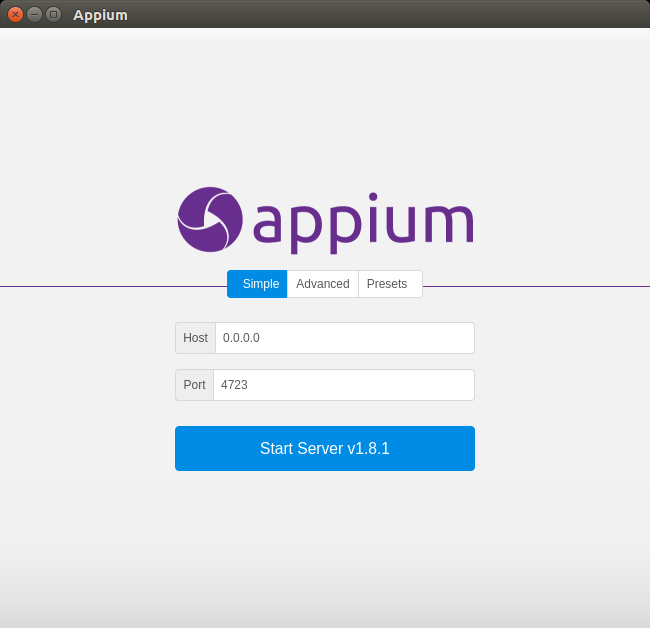The height and width of the screenshot is (628, 650).
Task: Click the Host input field
Action: pyautogui.click(x=345, y=338)
